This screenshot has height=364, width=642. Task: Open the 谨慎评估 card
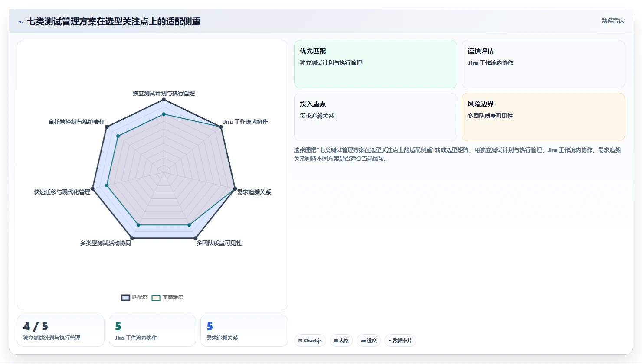tap(543, 64)
